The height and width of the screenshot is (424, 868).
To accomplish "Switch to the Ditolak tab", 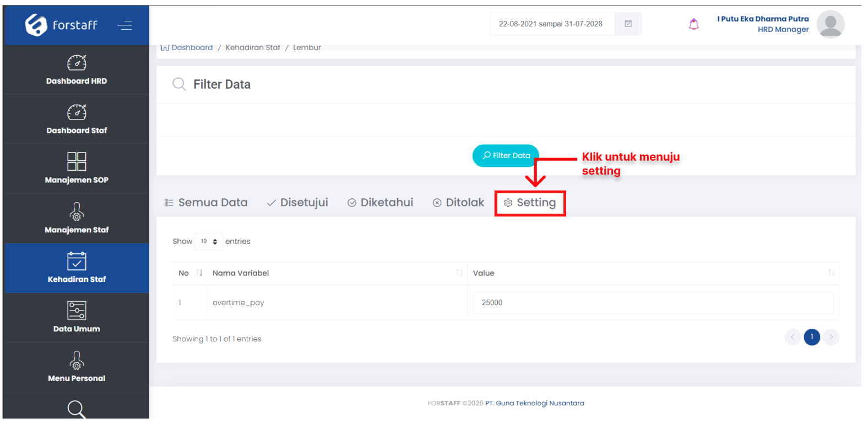I will (x=458, y=203).
